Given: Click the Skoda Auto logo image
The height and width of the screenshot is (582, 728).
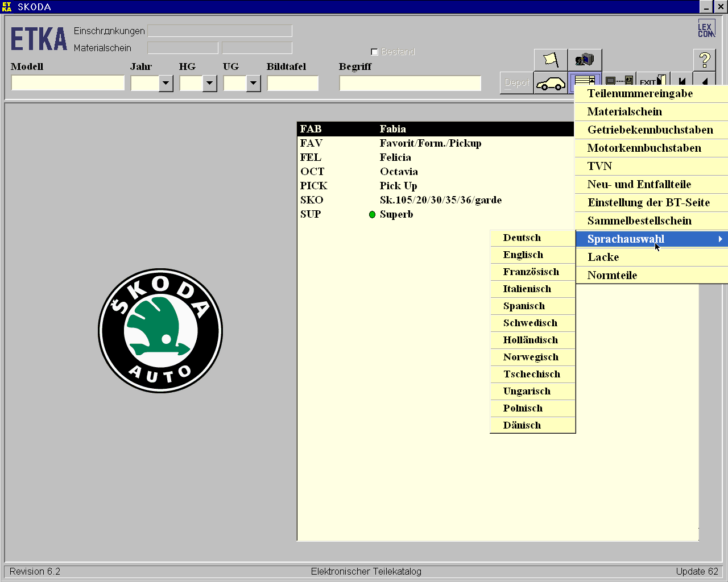Looking at the screenshot, I should [160, 331].
